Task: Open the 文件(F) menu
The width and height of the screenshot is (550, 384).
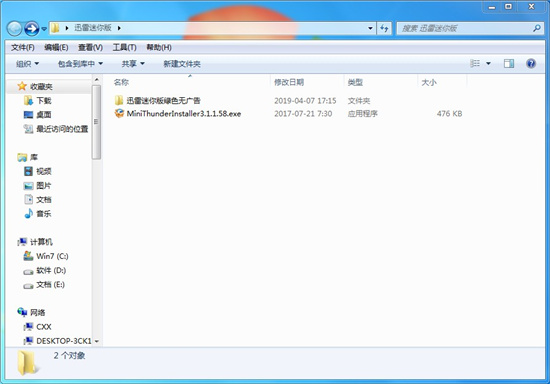Action: (x=22, y=47)
